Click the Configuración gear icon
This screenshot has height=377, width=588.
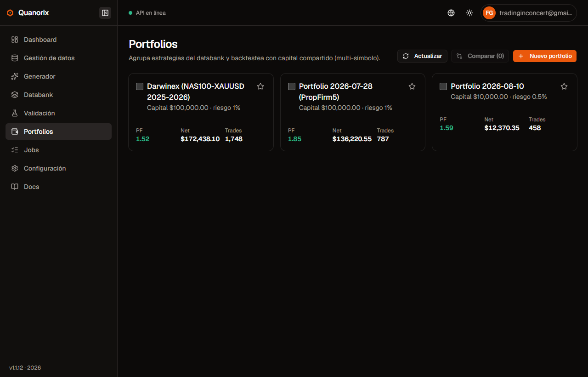coord(15,168)
